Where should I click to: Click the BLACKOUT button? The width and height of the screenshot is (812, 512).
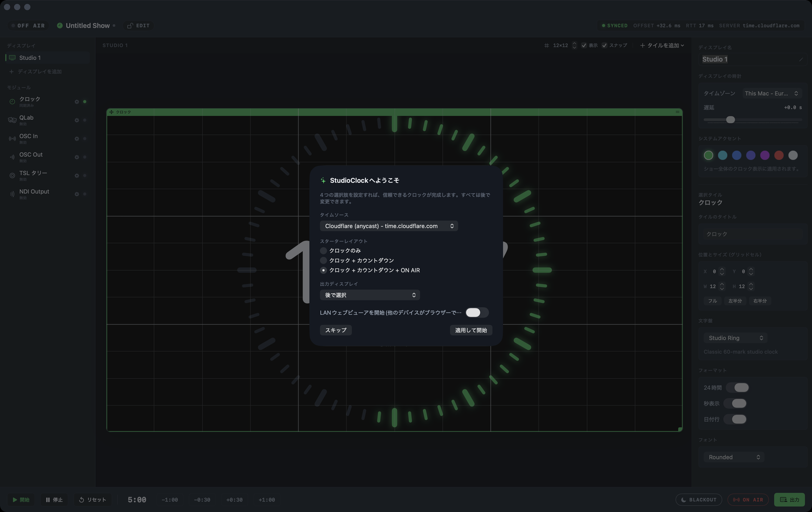[699, 500]
